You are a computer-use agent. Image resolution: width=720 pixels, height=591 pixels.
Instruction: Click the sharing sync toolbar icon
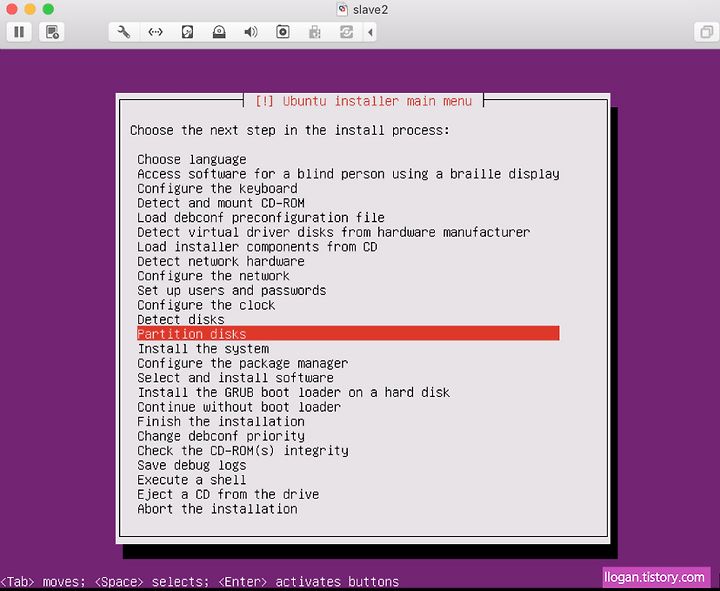(x=346, y=32)
